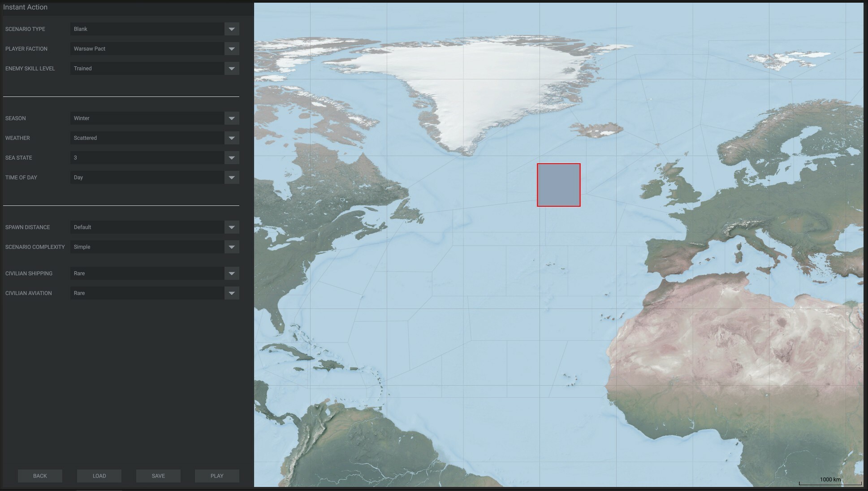Change the Sea State value

(155, 157)
